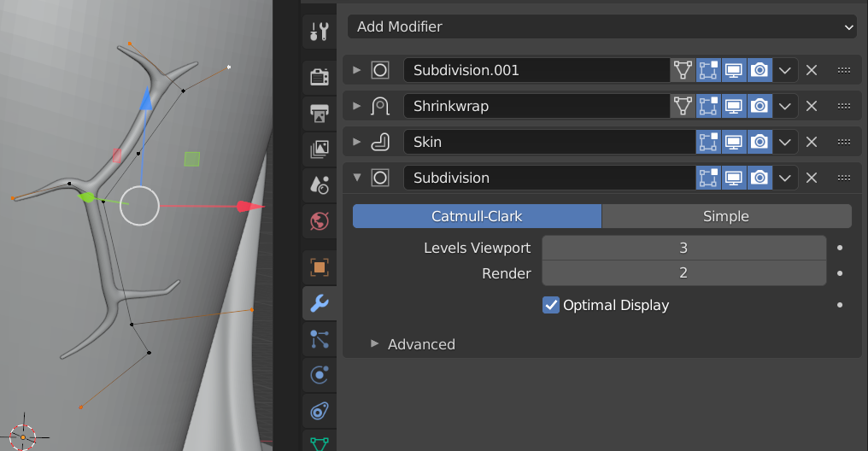
Task: Expand the Subdivision.001 modifier panel
Action: tap(357, 70)
